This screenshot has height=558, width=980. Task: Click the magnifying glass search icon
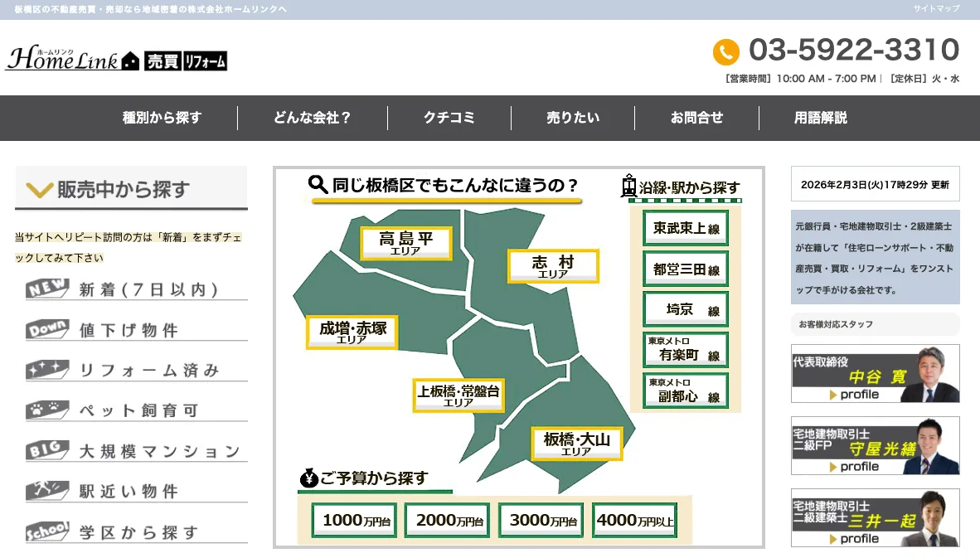[318, 184]
